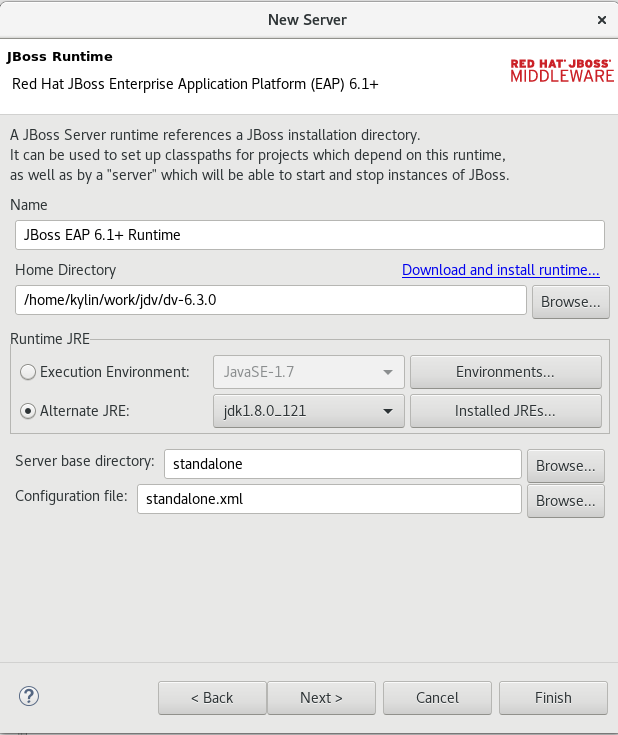
Task: Cancel the New Server wizard
Action: point(437,698)
